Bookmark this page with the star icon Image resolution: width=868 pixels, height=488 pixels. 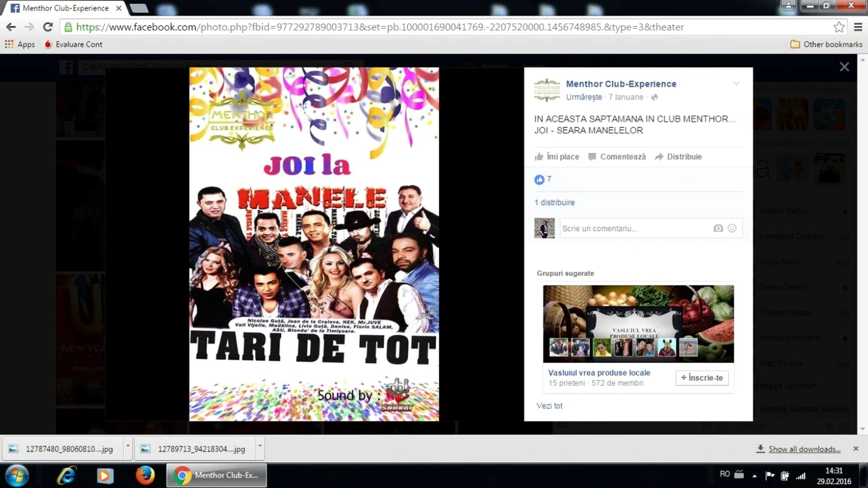tap(839, 27)
